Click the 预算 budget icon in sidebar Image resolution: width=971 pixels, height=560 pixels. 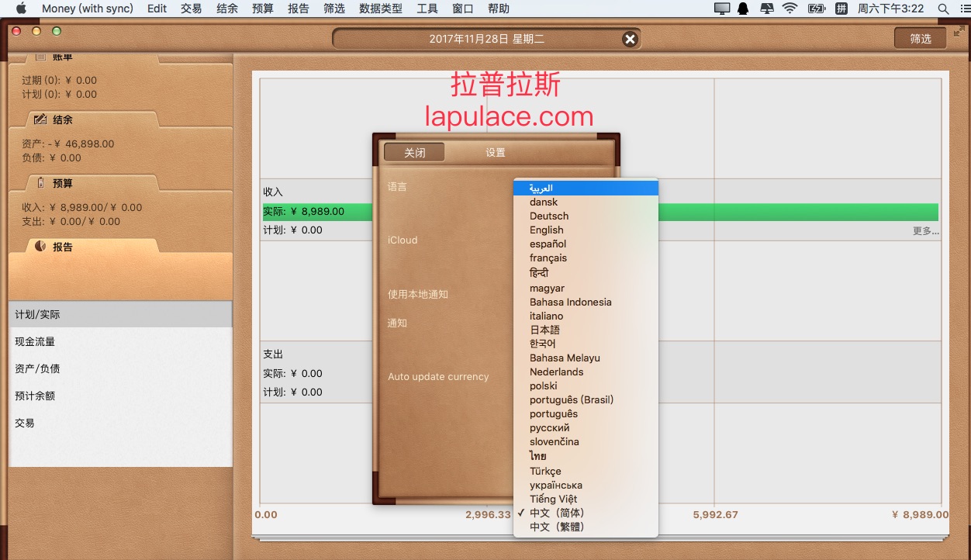(x=40, y=183)
